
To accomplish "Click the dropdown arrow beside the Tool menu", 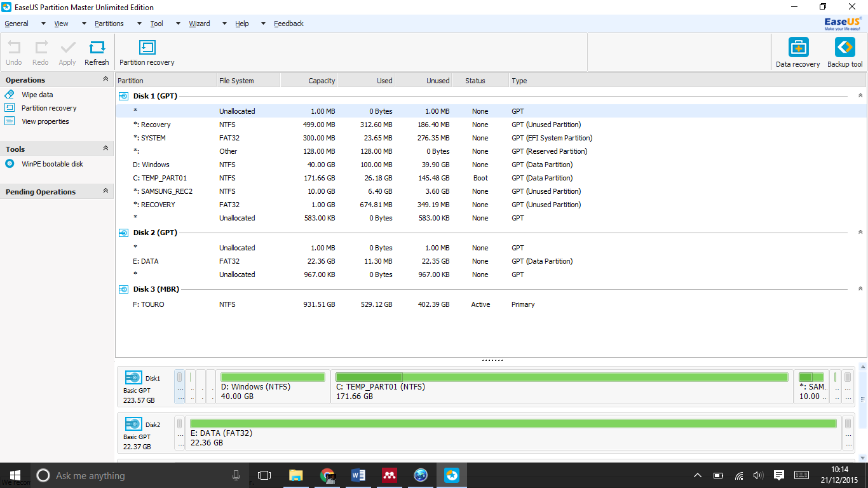I will (178, 24).
